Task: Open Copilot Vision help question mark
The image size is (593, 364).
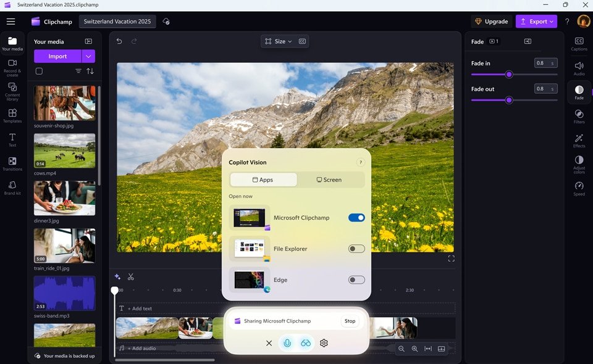Action: (x=360, y=162)
